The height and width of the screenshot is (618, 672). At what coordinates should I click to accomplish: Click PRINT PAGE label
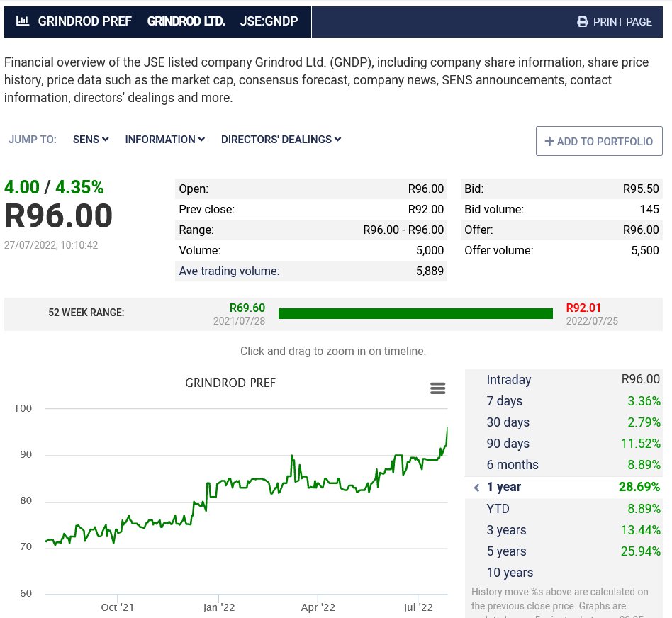click(x=622, y=21)
